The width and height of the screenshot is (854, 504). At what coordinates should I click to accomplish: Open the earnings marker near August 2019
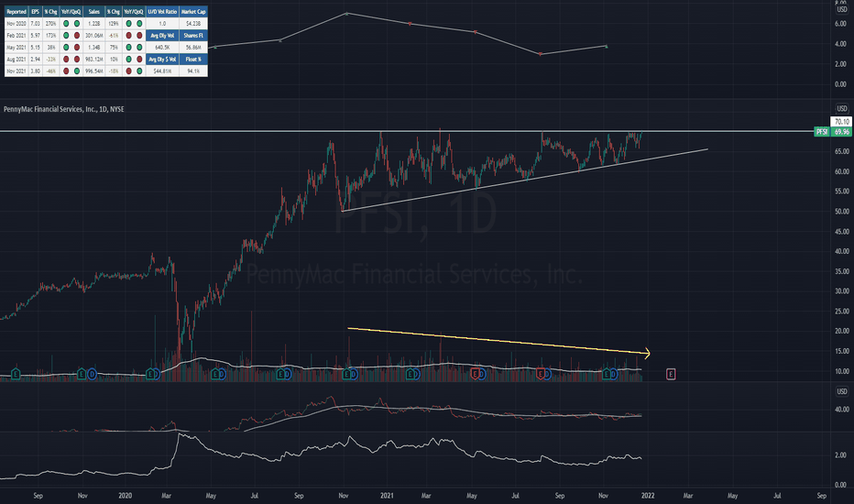(16, 374)
